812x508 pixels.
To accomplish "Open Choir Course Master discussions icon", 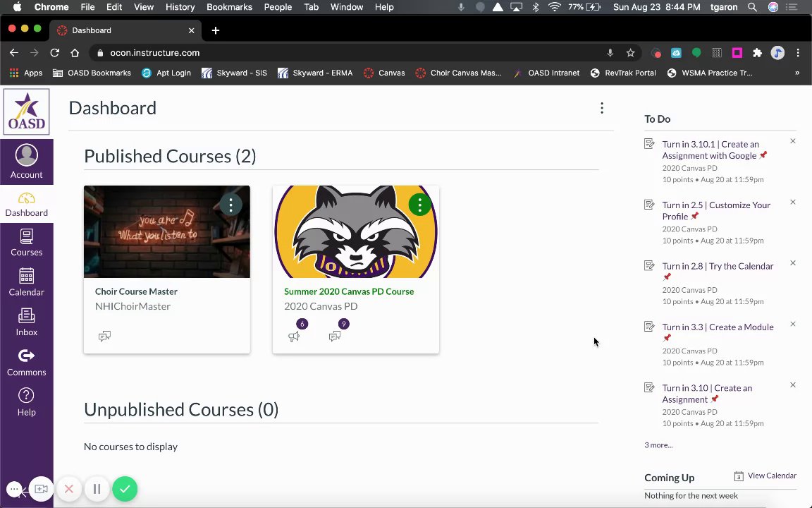I will pyautogui.click(x=104, y=337).
